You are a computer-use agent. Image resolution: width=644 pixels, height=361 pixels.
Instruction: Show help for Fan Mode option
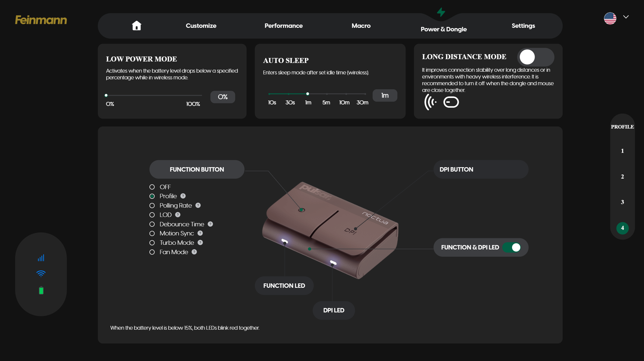[x=194, y=252]
